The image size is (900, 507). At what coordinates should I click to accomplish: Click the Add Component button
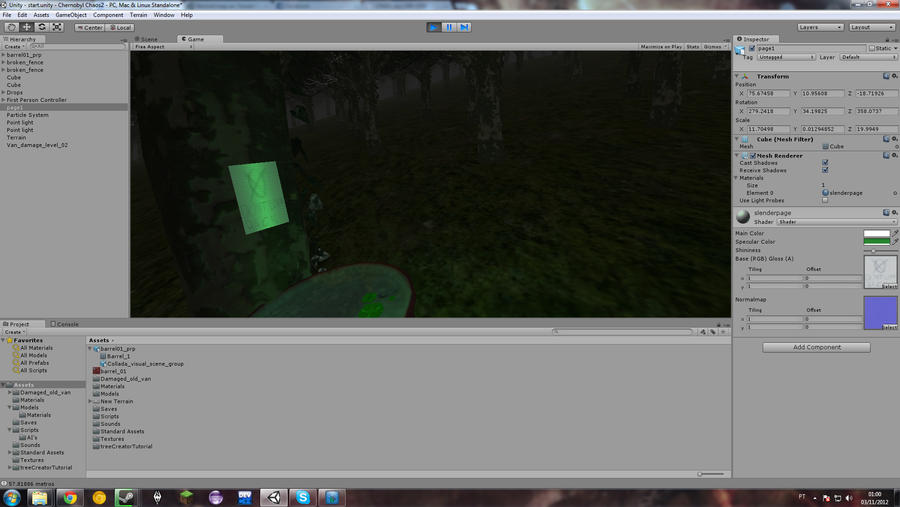[x=816, y=347]
